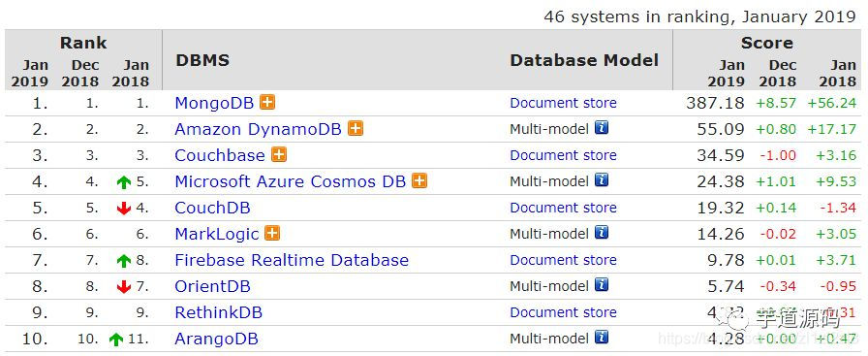868x356 pixels.
Task: Click the info icon in Microsoft Azure Cosmos DB row
Action: pos(602,180)
